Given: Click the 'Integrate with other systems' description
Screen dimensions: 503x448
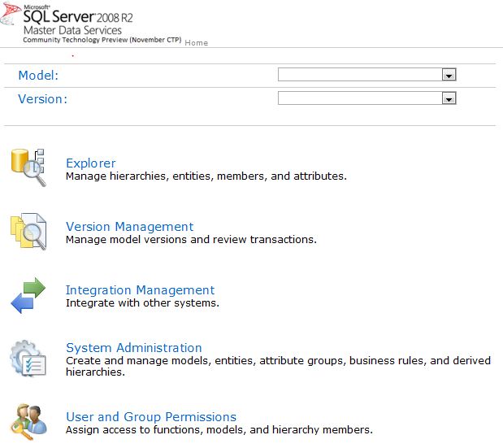Looking at the screenshot, I should click(x=142, y=303).
